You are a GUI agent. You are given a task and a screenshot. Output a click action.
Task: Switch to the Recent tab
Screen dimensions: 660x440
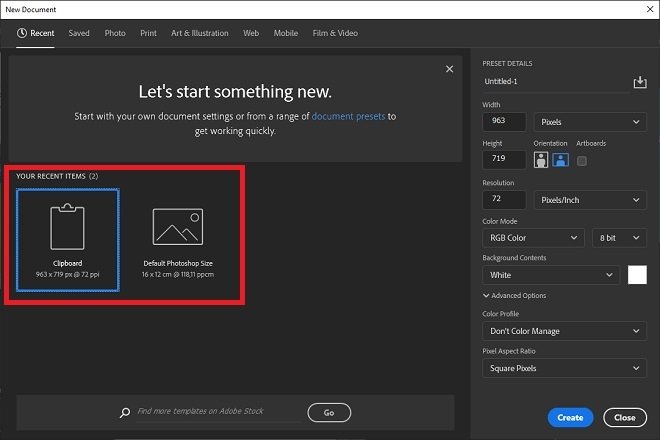[35, 33]
